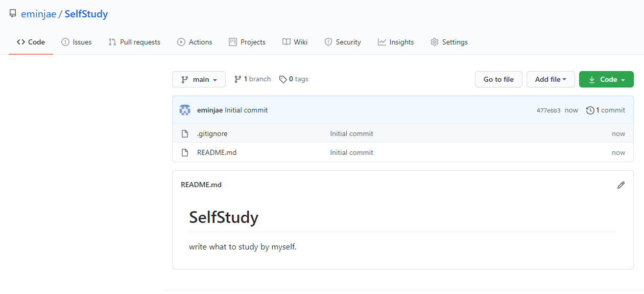View the Insights tab
The image size is (644, 294).
point(396,42)
